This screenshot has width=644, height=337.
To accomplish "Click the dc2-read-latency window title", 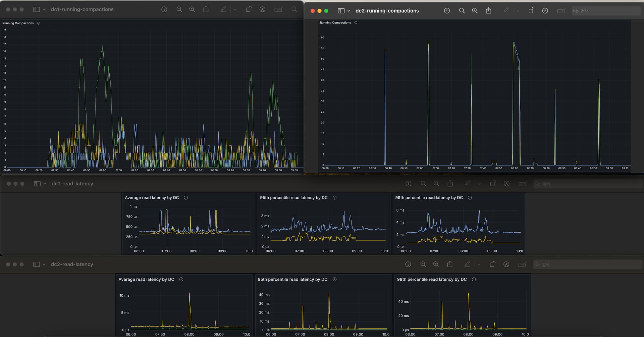I will tap(72, 264).
